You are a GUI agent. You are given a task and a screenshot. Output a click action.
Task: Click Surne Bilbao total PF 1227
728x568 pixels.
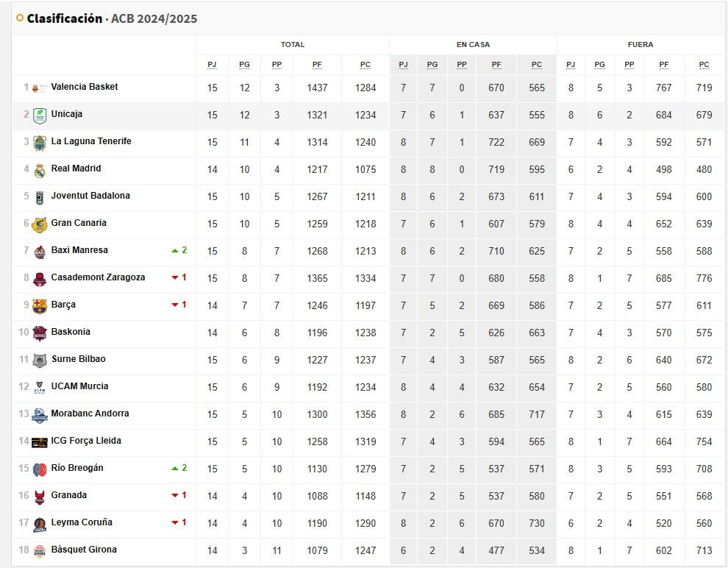coord(317,360)
